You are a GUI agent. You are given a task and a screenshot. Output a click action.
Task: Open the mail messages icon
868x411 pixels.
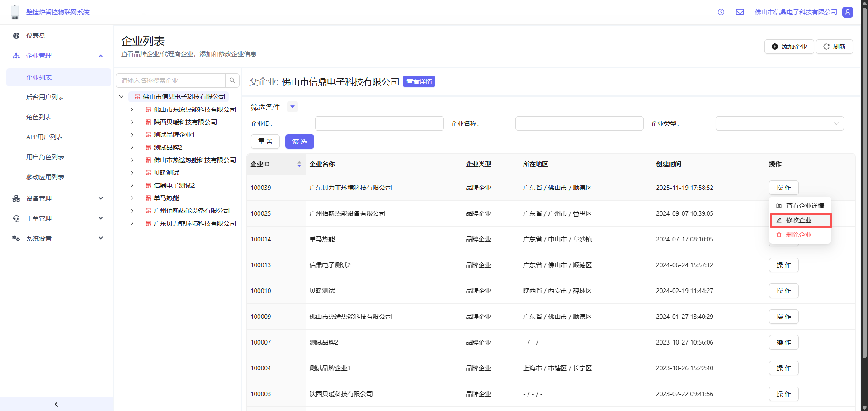[740, 12]
